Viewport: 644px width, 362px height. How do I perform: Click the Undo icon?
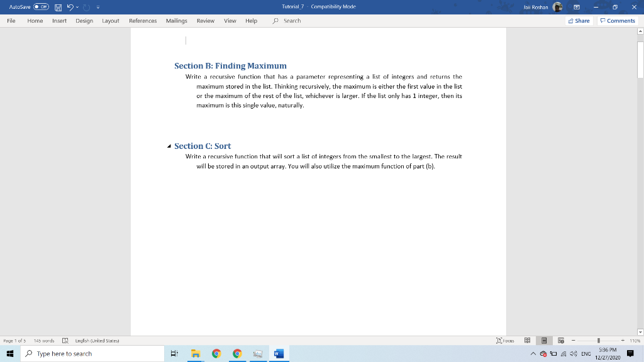(x=70, y=6)
